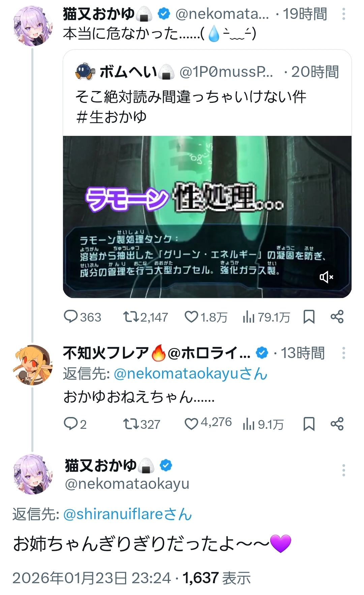The image size is (364, 595).
Task: Reply to the top tweet with 363 replies
Action: tap(71, 317)
